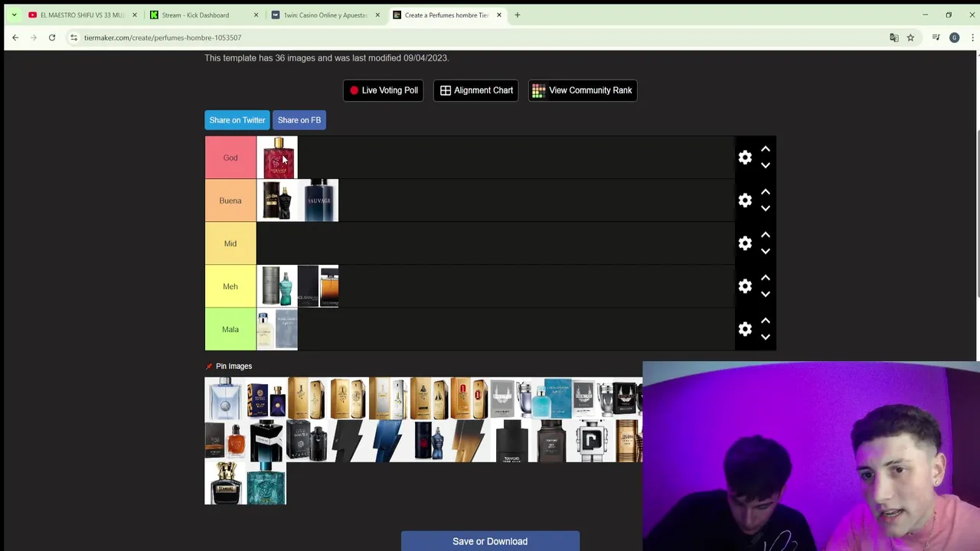Pick Versace Dylan Blue from image pool
This screenshot has width=980, height=551.
(x=266, y=399)
